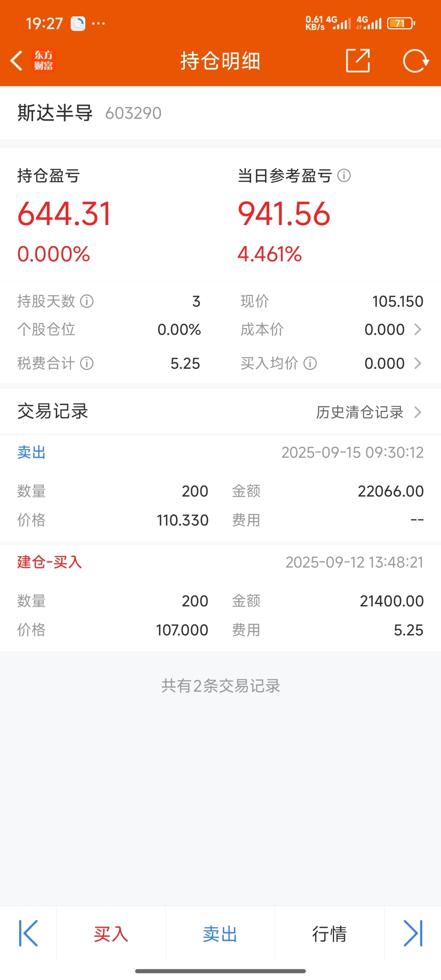The image size is (441, 980).
Task: Show info for 持股天数
Action: pyautogui.click(x=87, y=301)
